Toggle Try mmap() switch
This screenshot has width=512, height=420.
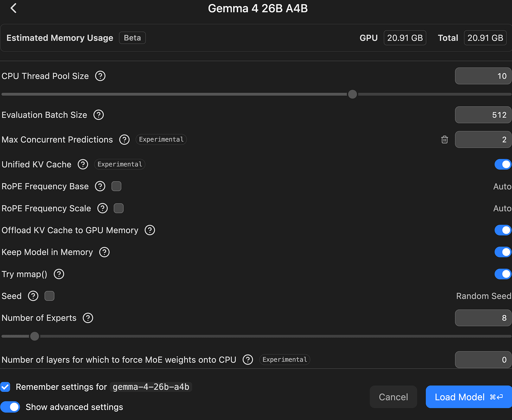coord(503,274)
